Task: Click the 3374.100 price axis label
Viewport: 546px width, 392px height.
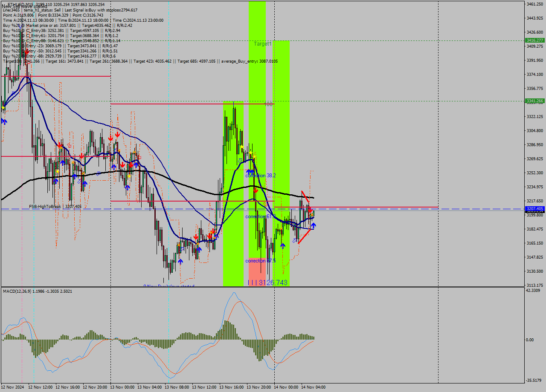Action: (x=534, y=74)
